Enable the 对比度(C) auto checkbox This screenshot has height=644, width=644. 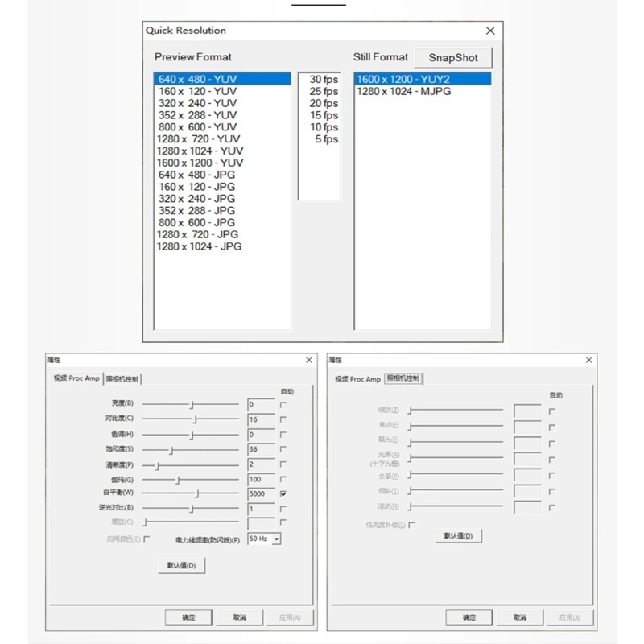point(283,419)
